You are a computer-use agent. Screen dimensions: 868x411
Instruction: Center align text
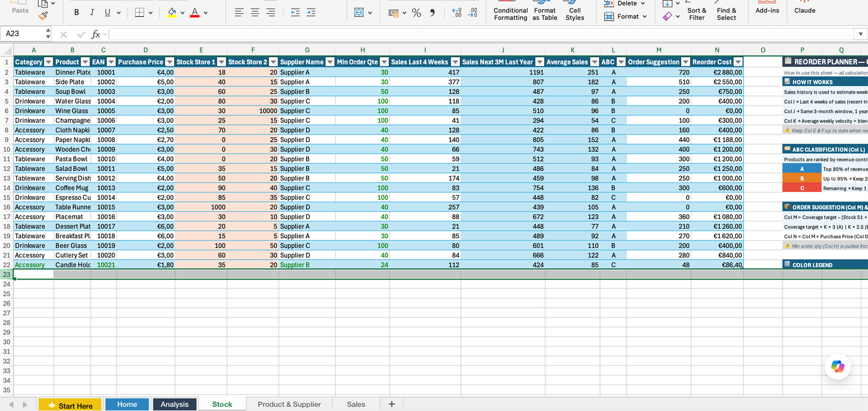point(255,13)
